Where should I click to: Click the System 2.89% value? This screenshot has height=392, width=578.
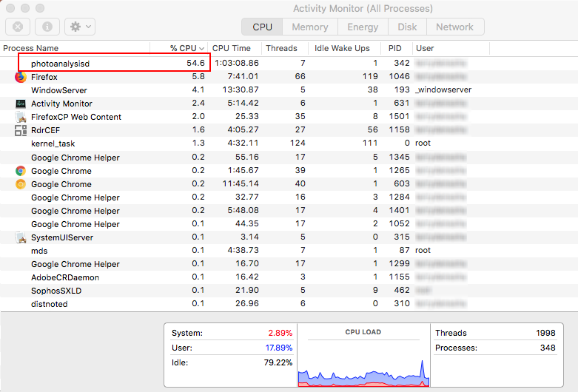click(280, 333)
